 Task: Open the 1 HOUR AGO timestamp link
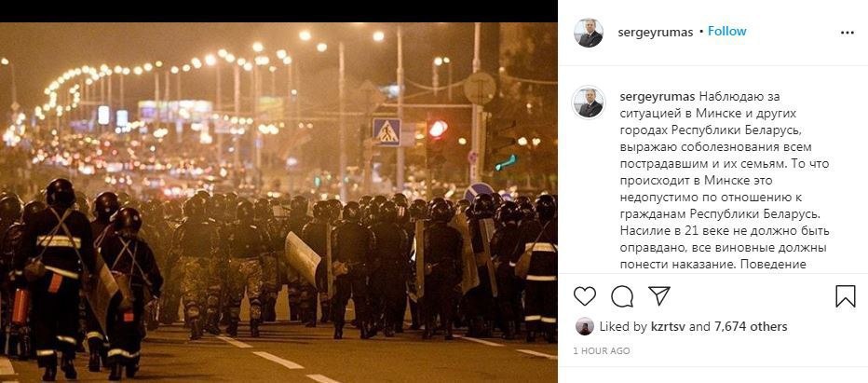(x=602, y=351)
